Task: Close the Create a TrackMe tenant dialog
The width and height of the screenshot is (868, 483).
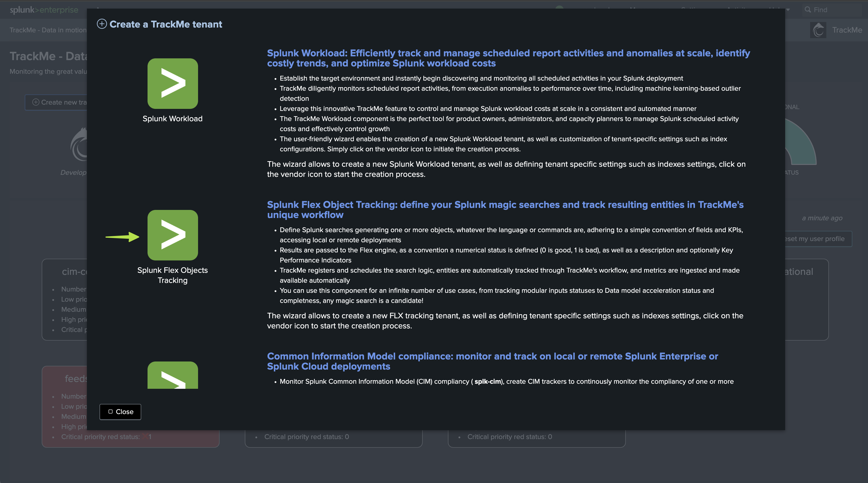Action: tap(120, 412)
